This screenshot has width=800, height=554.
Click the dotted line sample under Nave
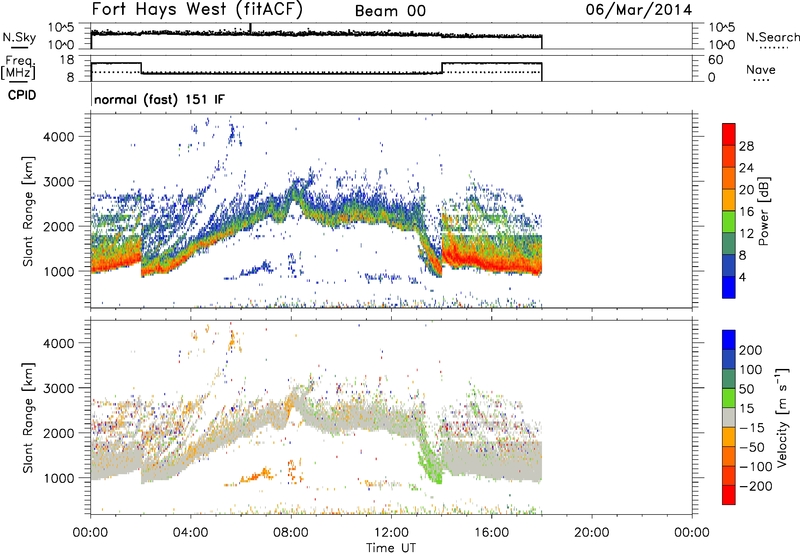click(761, 80)
